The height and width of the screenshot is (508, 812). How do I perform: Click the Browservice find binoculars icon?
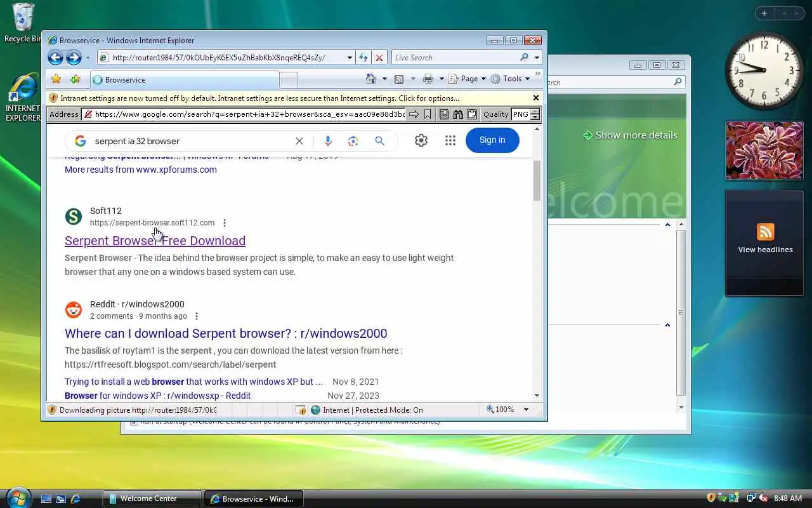458,114
